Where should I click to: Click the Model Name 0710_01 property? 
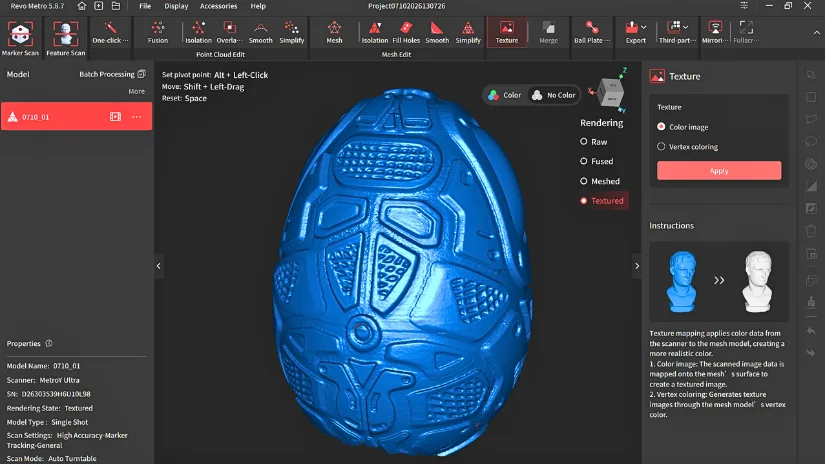(43, 366)
